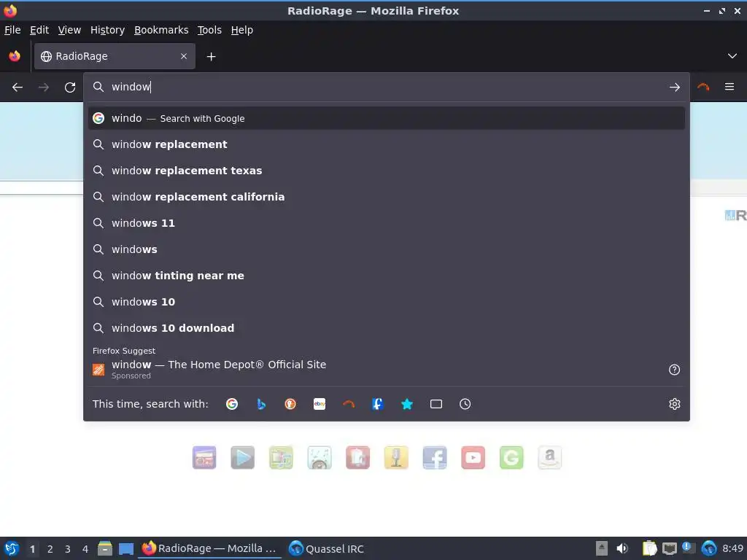Screen dimensions: 747x560
Task: Click the go arrow in address bar
Action: coord(674,87)
